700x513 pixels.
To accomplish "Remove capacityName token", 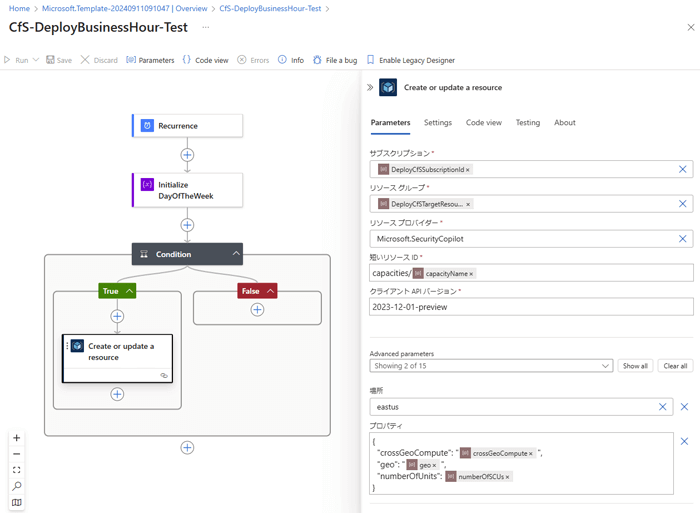I will [x=471, y=274].
